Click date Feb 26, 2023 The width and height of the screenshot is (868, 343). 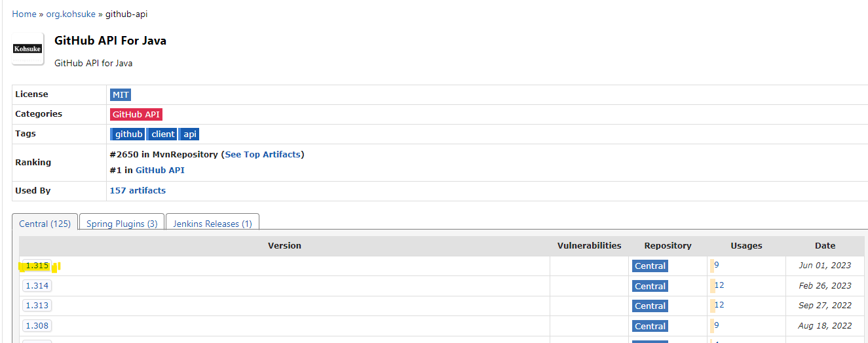click(825, 286)
